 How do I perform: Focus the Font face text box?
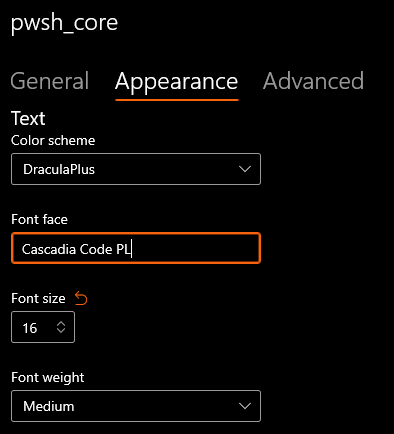[136, 248]
